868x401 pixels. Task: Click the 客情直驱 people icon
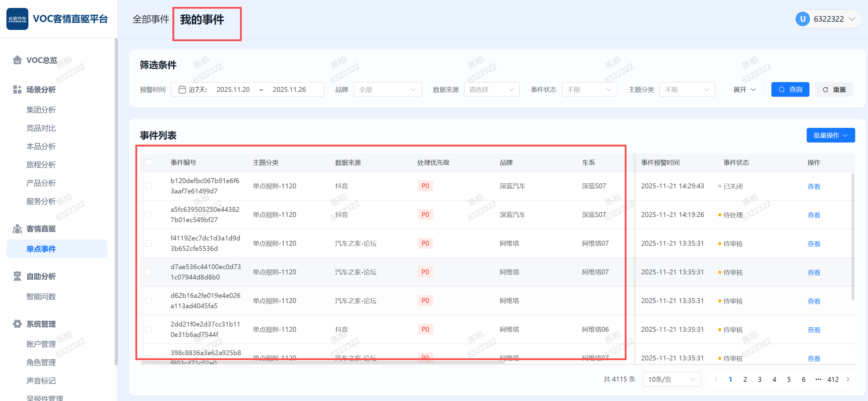(17, 229)
